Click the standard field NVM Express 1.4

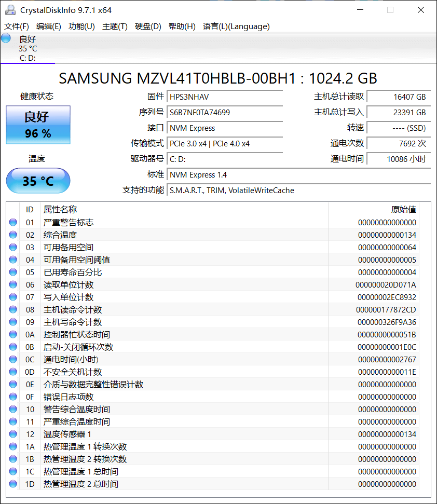tap(299, 175)
